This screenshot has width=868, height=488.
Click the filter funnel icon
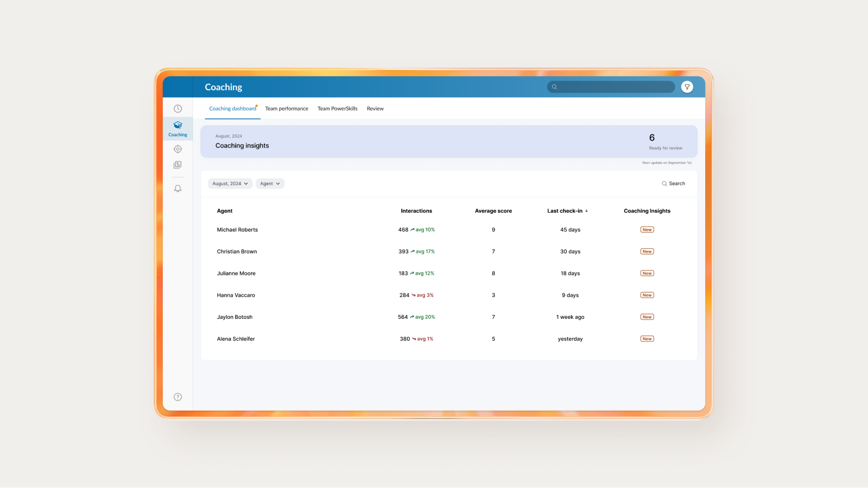pyautogui.click(x=687, y=87)
